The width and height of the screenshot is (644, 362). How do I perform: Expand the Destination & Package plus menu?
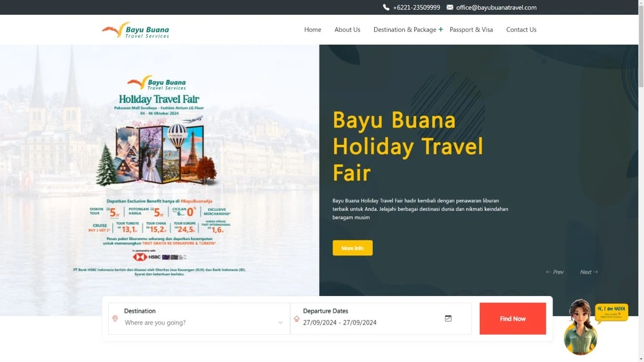pos(441,29)
